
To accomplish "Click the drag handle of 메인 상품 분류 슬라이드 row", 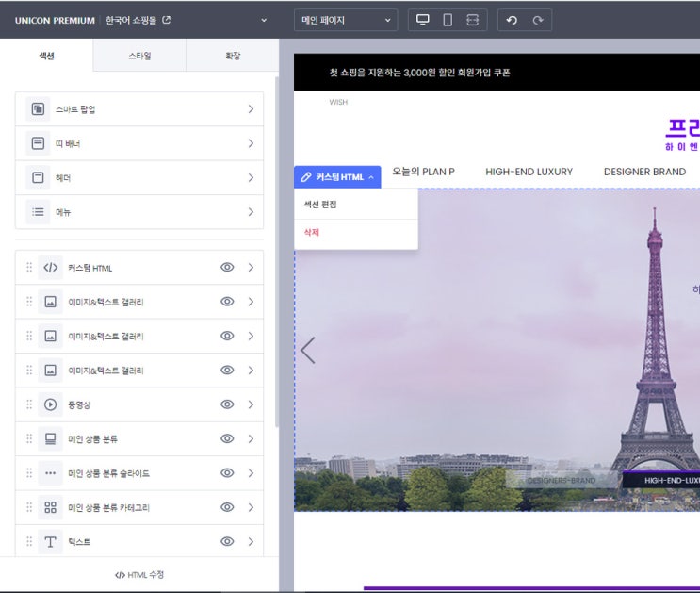I will pos(29,472).
